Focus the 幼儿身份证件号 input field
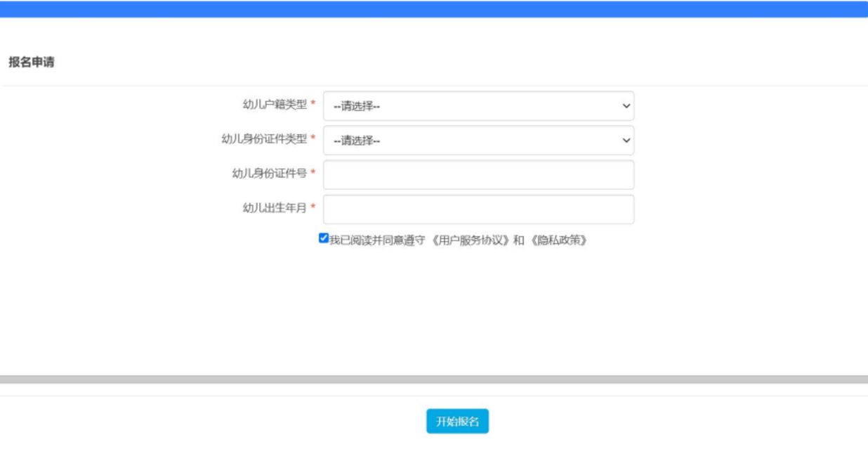This screenshot has height=454, width=868. [x=478, y=175]
